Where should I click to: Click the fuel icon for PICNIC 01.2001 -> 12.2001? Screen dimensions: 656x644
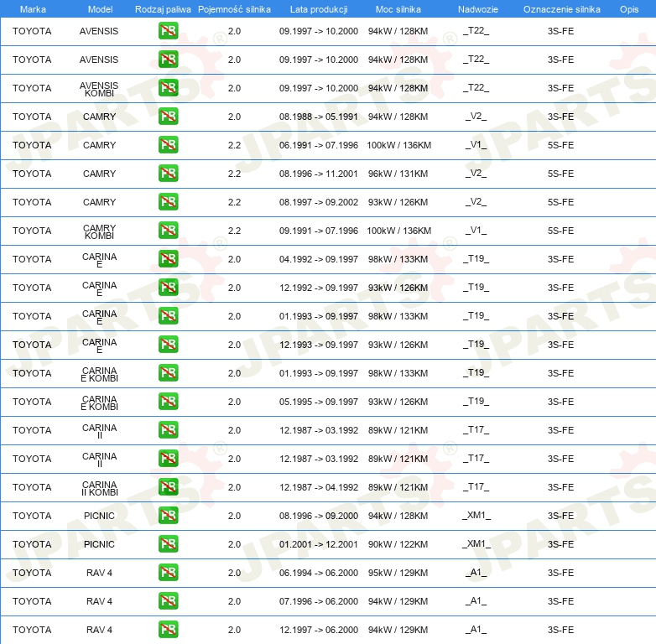point(168,543)
